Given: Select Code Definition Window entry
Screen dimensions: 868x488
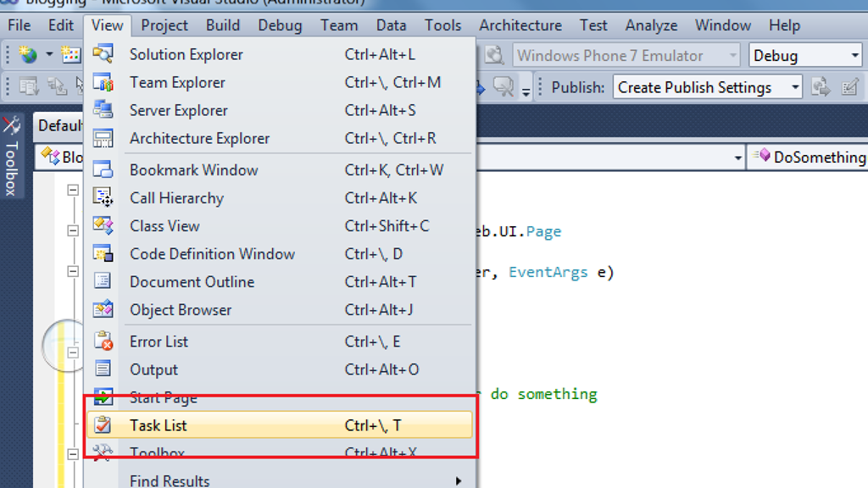Looking at the screenshot, I should click(x=280, y=254).
